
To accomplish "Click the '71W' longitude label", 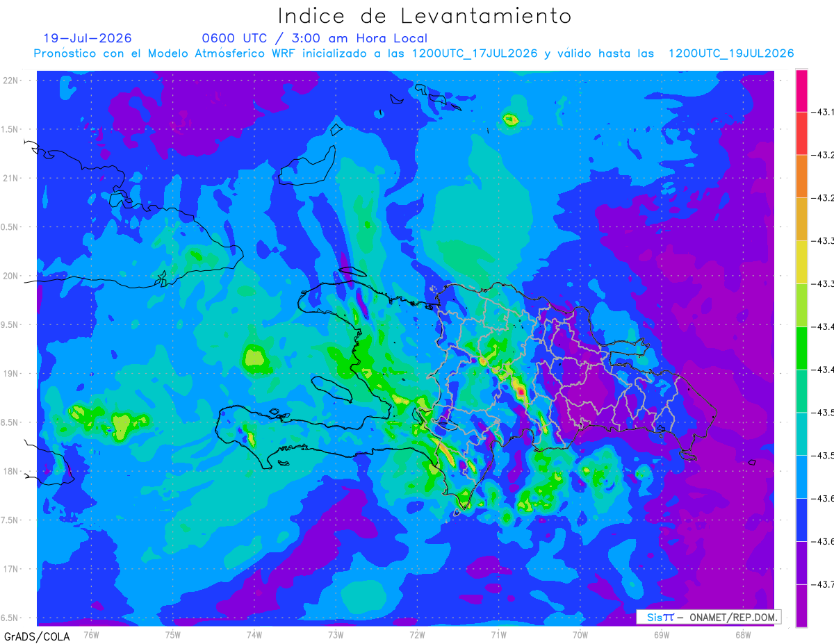I will (498, 634).
